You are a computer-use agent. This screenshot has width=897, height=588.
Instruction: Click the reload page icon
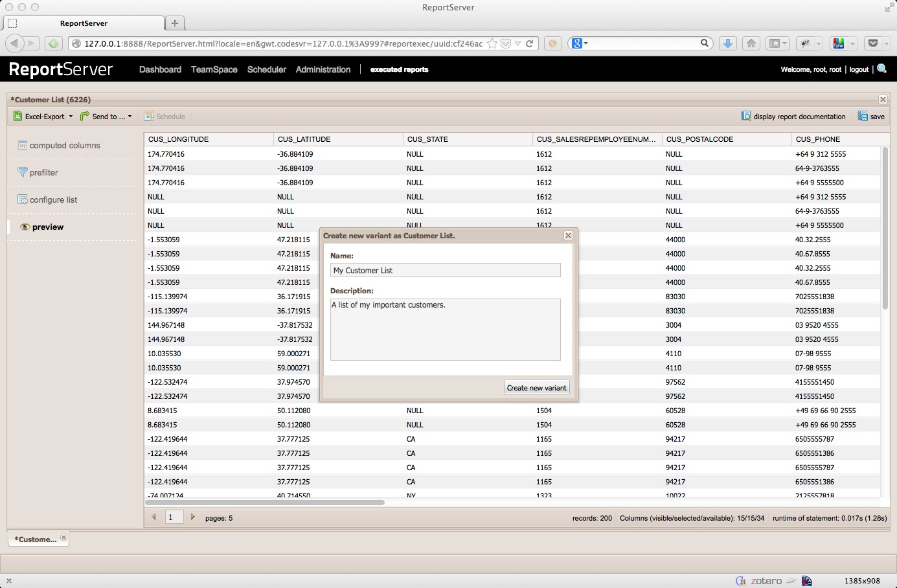530,43
